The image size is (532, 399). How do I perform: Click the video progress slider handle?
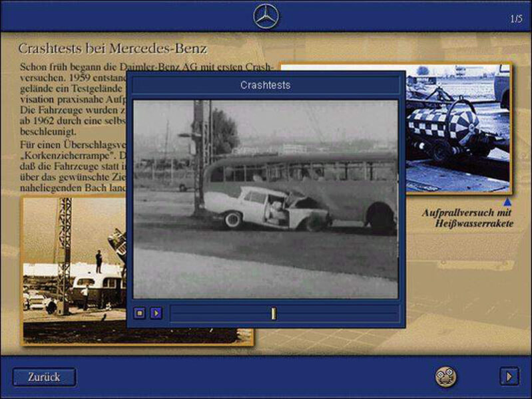click(274, 313)
